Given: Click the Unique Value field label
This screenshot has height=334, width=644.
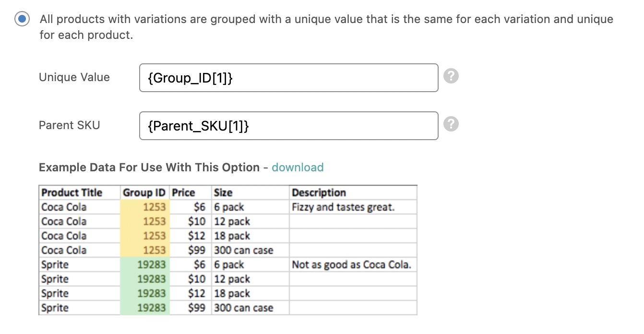Looking at the screenshot, I should (x=74, y=77).
